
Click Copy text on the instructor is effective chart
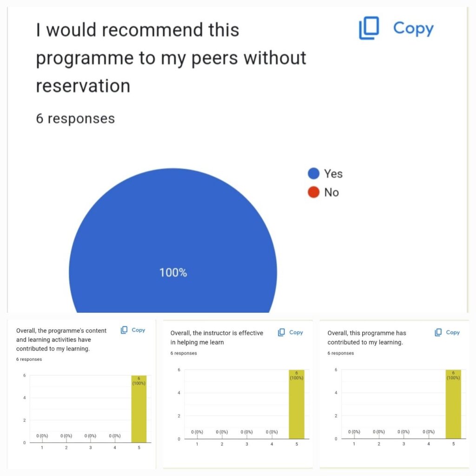tap(296, 332)
